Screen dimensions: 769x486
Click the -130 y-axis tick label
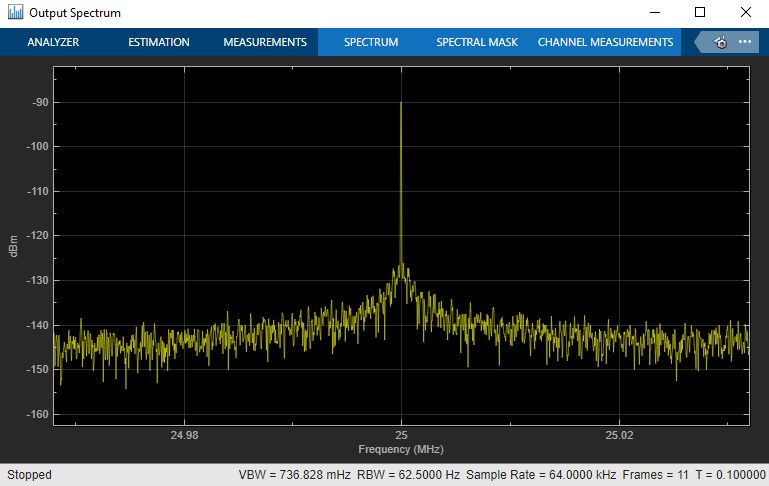click(x=38, y=281)
